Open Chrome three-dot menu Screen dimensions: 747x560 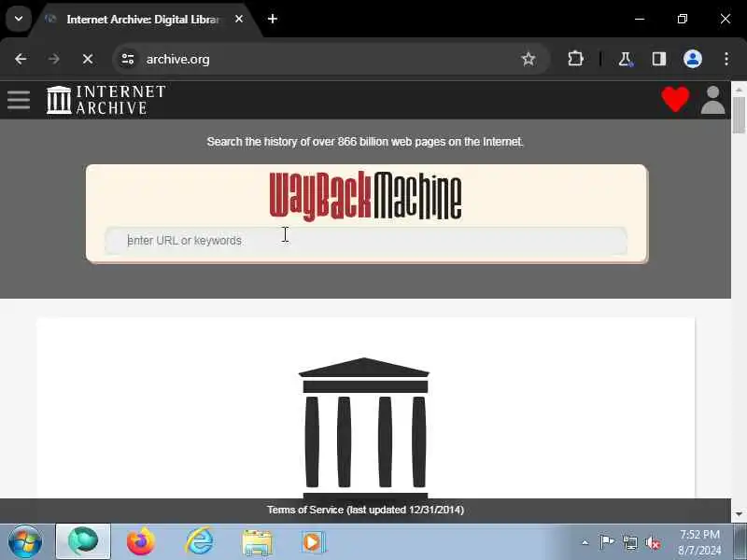726,59
